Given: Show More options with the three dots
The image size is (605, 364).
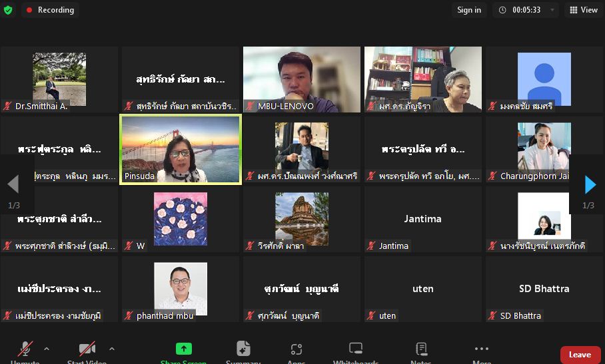Looking at the screenshot, I should click(x=482, y=349).
